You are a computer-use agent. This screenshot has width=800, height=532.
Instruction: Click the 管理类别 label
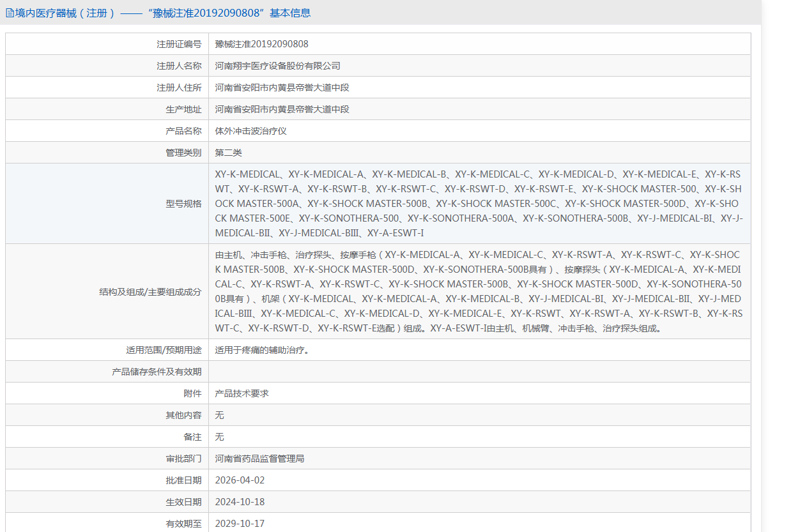[x=183, y=153]
